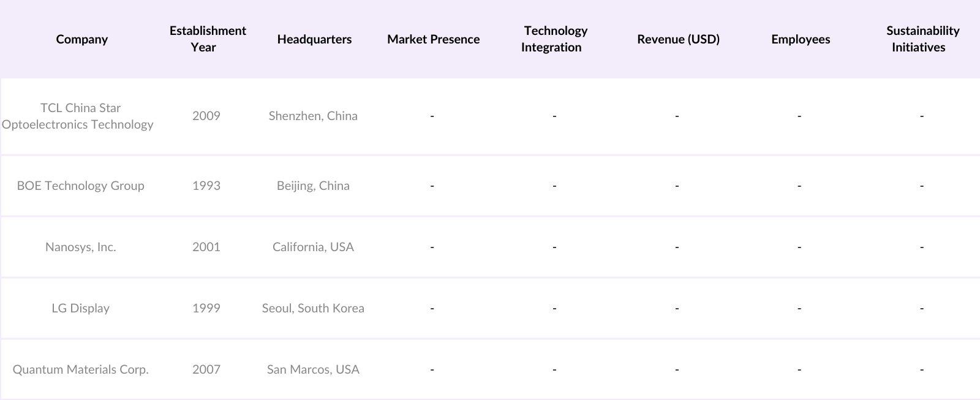
Task: Select TCL China Star Optoelectronics Technology cell
Action: point(78,116)
